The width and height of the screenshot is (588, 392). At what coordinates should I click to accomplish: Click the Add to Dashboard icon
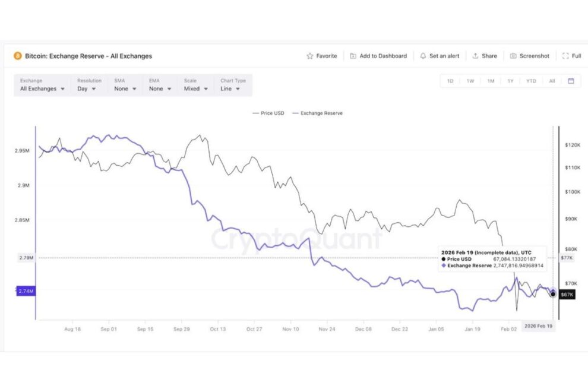coord(353,55)
